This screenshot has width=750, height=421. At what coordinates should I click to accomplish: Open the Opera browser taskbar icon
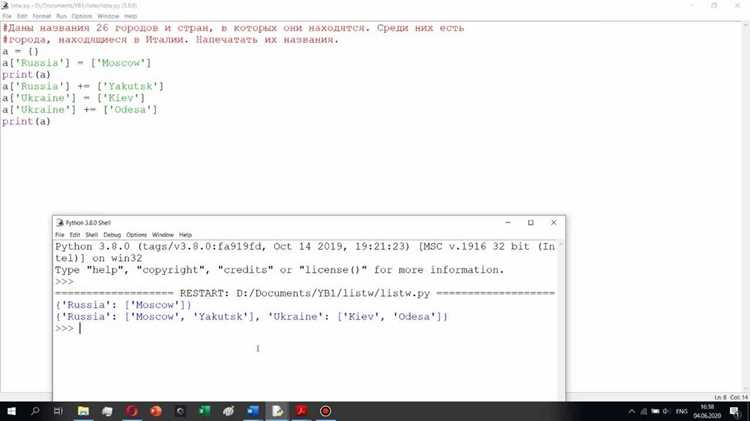point(132,411)
